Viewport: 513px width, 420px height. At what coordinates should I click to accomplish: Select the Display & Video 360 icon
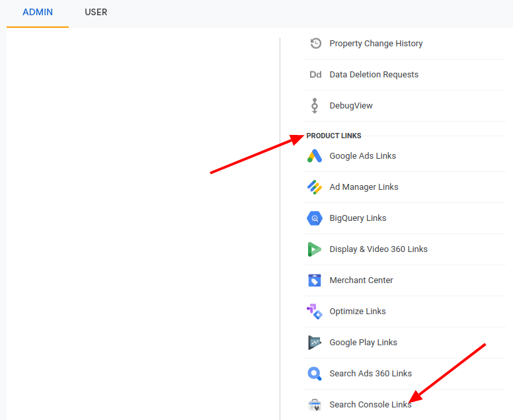click(x=315, y=249)
